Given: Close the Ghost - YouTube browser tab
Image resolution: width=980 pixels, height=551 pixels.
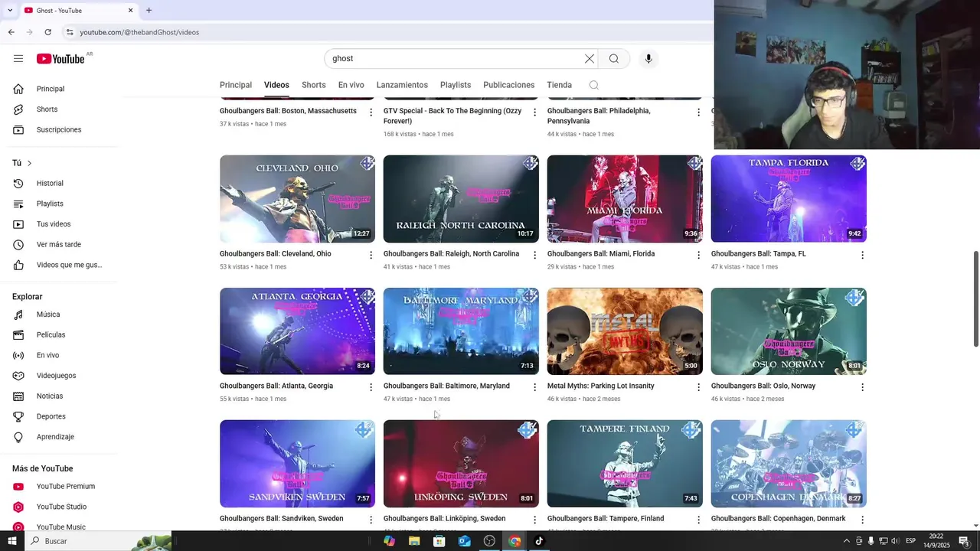Looking at the screenshot, I should click(130, 11).
